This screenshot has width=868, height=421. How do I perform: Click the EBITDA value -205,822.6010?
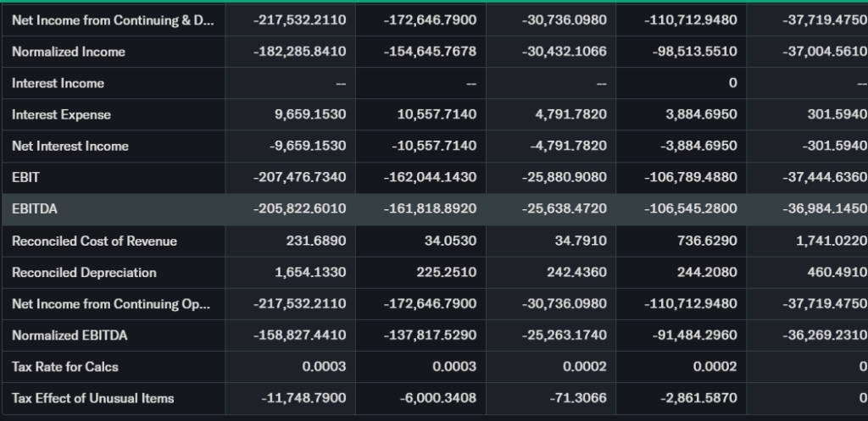pos(300,209)
